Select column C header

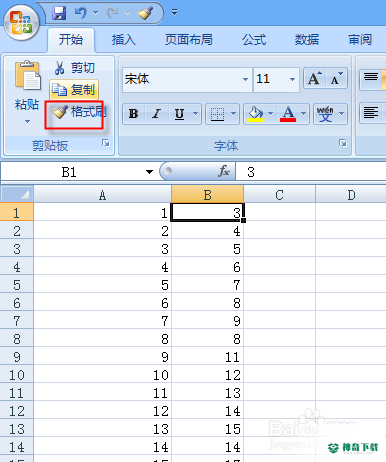click(279, 194)
